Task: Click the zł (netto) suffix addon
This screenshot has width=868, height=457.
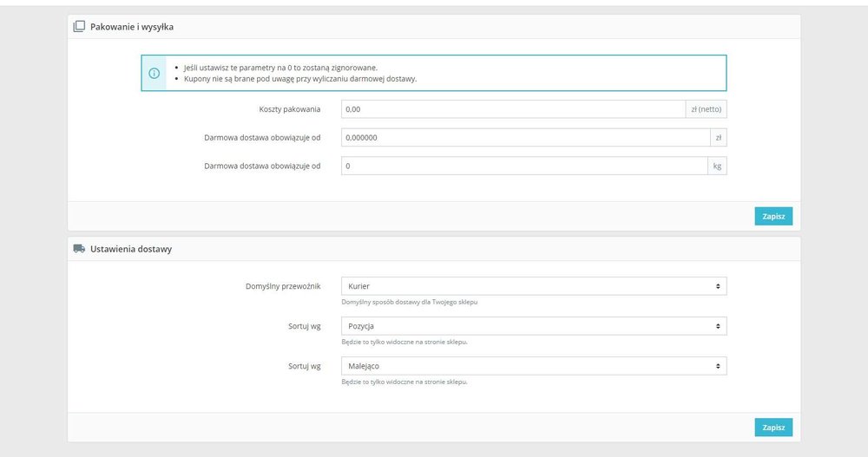Action: (x=707, y=109)
